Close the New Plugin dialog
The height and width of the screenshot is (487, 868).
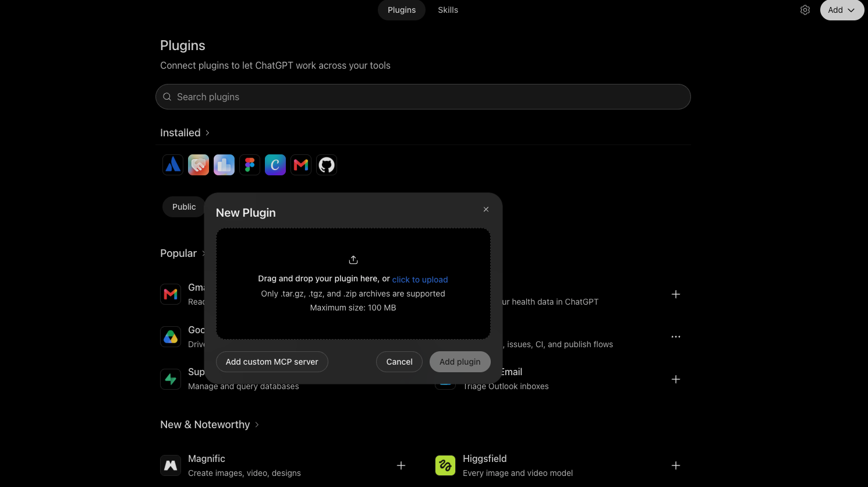coord(486,209)
